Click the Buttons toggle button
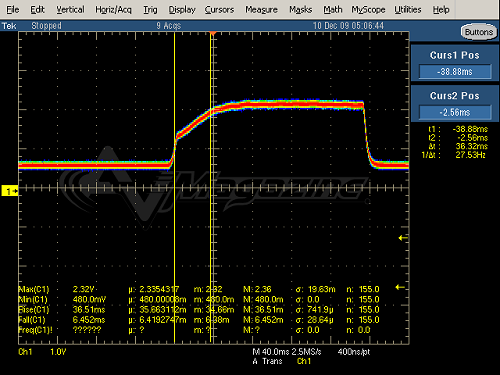 (479, 32)
